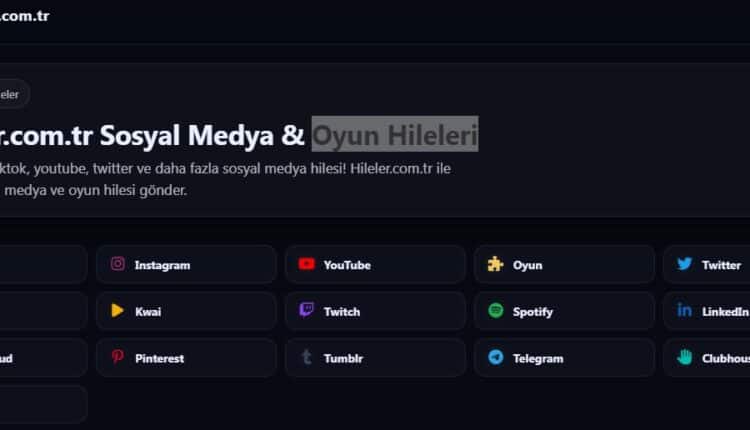Image resolution: width=750 pixels, height=430 pixels.
Task: Click the Instagram icon
Action: point(118,265)
